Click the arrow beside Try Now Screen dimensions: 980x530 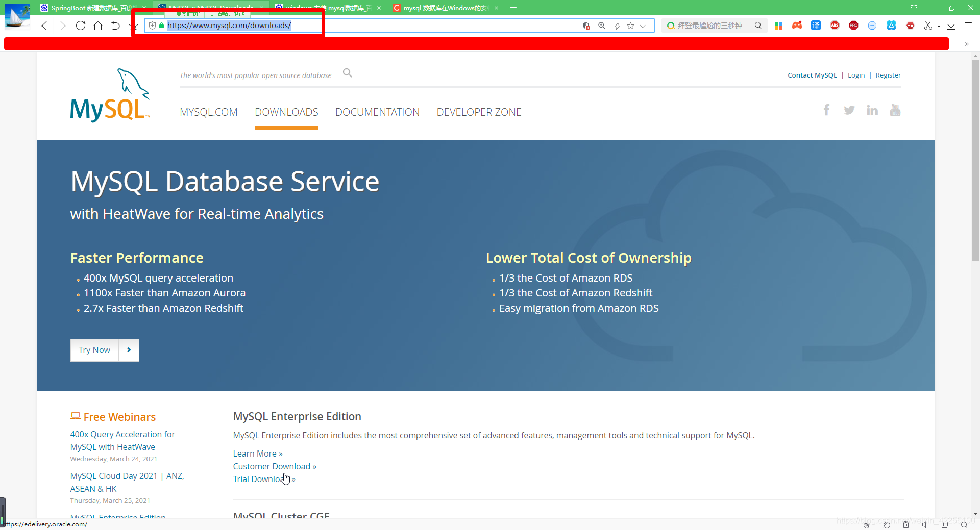pyautogui.click(x=129, y=350)
